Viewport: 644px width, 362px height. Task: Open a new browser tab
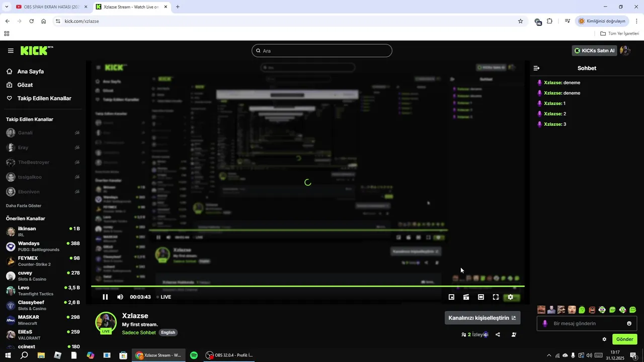click(178, 7)
